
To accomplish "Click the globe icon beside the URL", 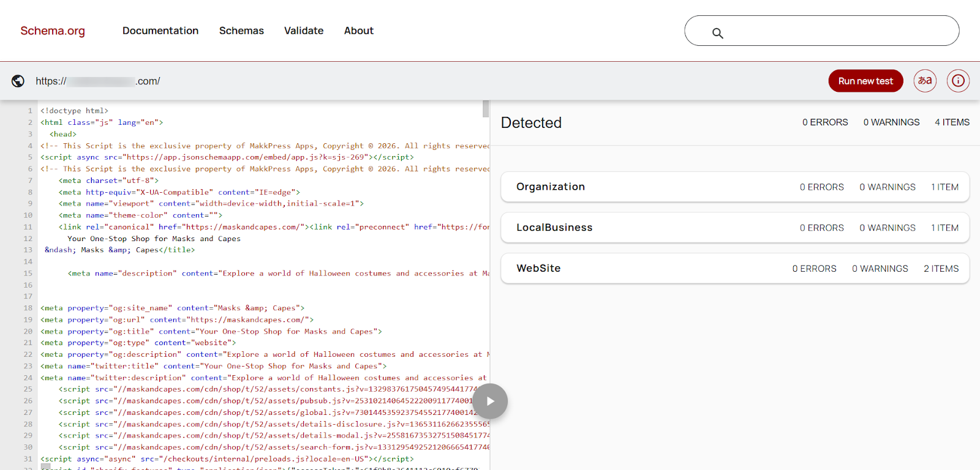I will pyautogui.click(x=18, y=81).
